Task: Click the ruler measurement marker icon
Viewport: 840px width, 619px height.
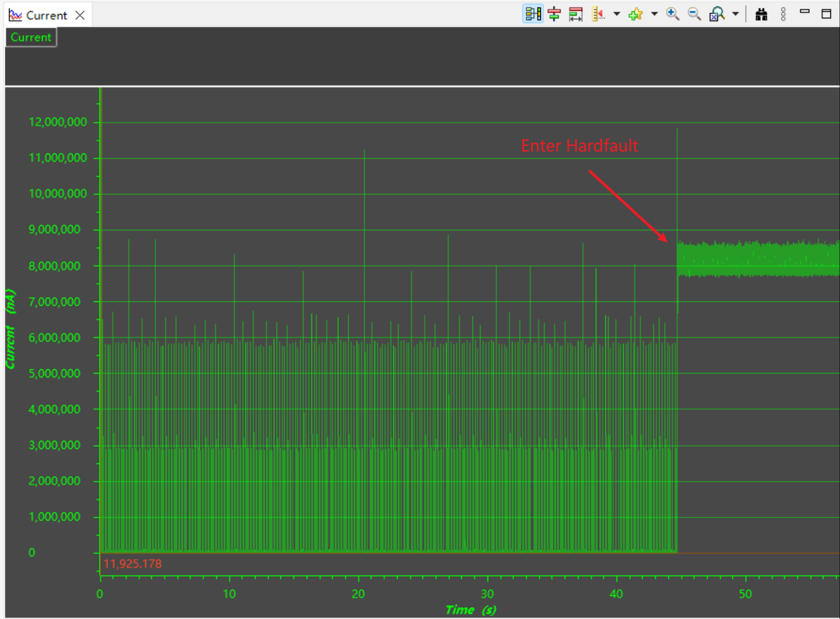Action: 598,14
